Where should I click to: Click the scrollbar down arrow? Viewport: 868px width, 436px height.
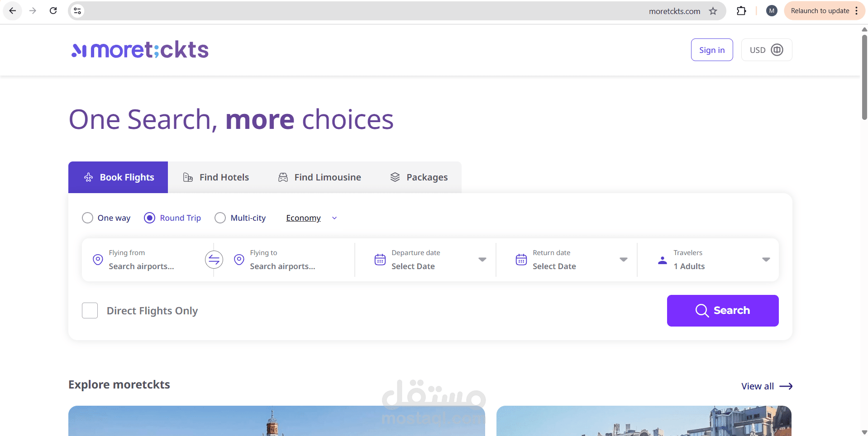click(864, 432)
